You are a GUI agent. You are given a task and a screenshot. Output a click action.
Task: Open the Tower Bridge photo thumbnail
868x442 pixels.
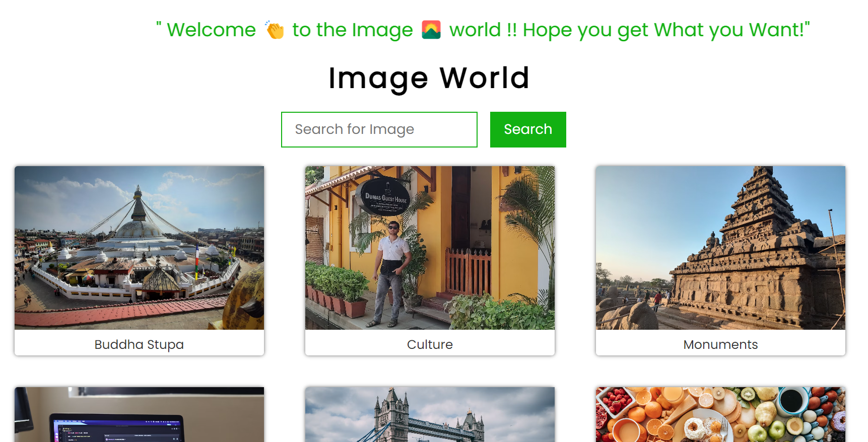click(x=430, y=414)
